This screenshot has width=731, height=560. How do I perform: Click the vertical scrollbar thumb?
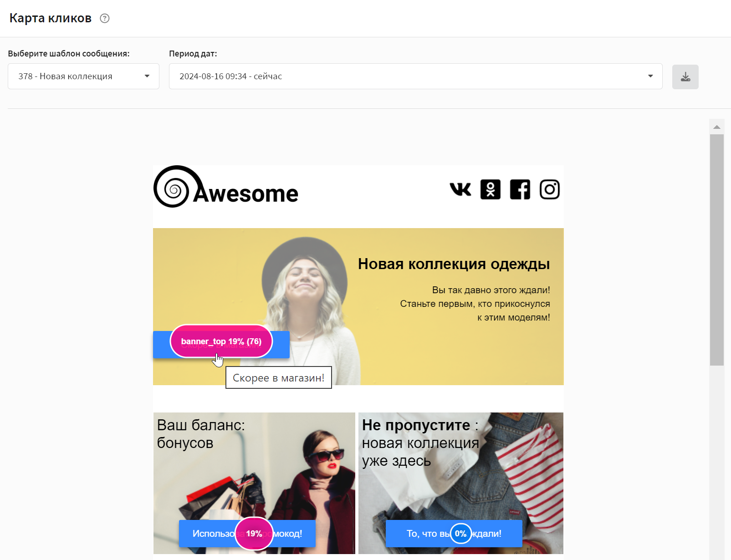tap(717, 250)
